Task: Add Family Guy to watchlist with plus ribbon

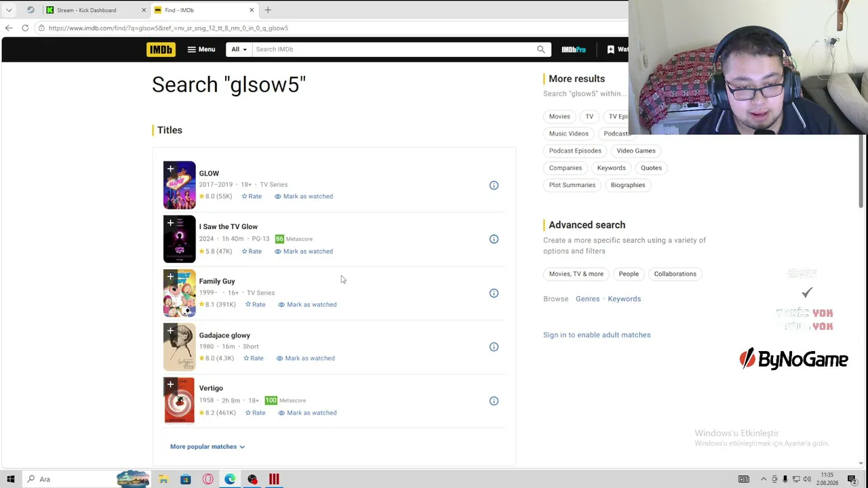Action: (170, 277)
